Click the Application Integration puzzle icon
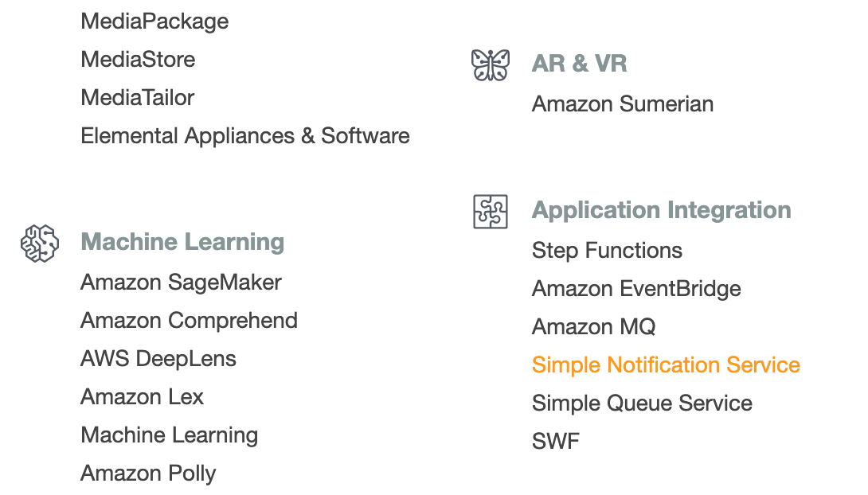 click(x=491, y=212)
